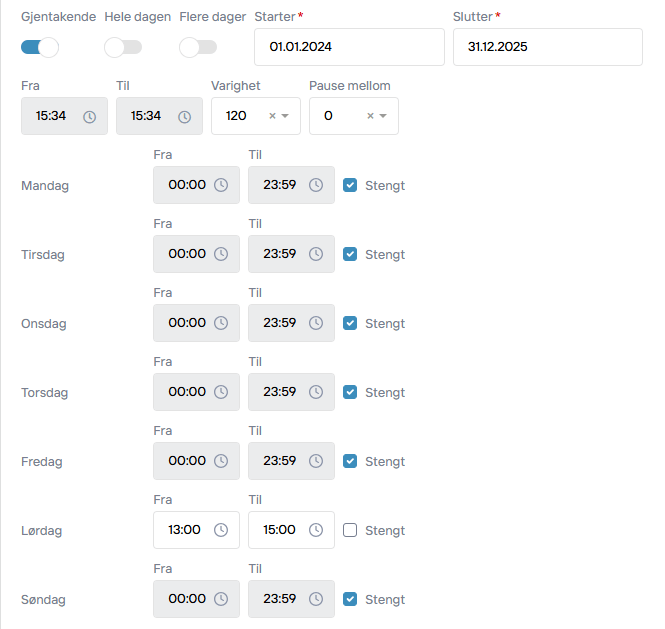
Task: Enable the Hele dagen toggle
Action: click(123, 47)
